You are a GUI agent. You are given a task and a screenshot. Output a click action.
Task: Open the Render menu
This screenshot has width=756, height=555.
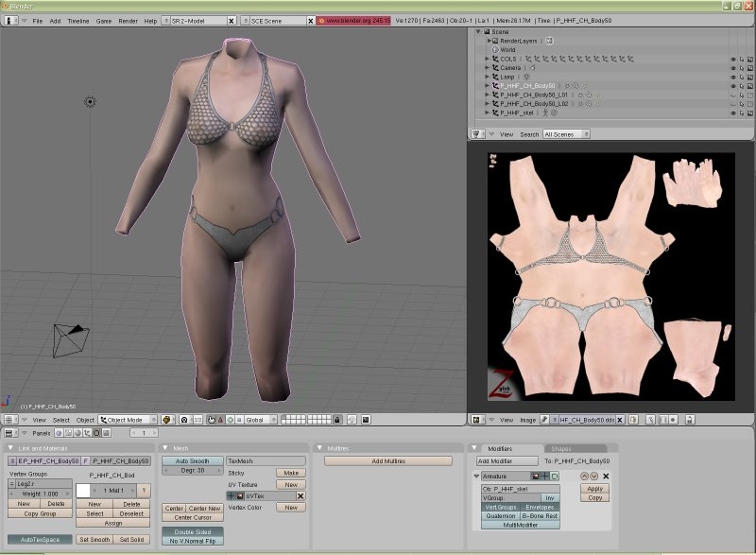(128, 20)
